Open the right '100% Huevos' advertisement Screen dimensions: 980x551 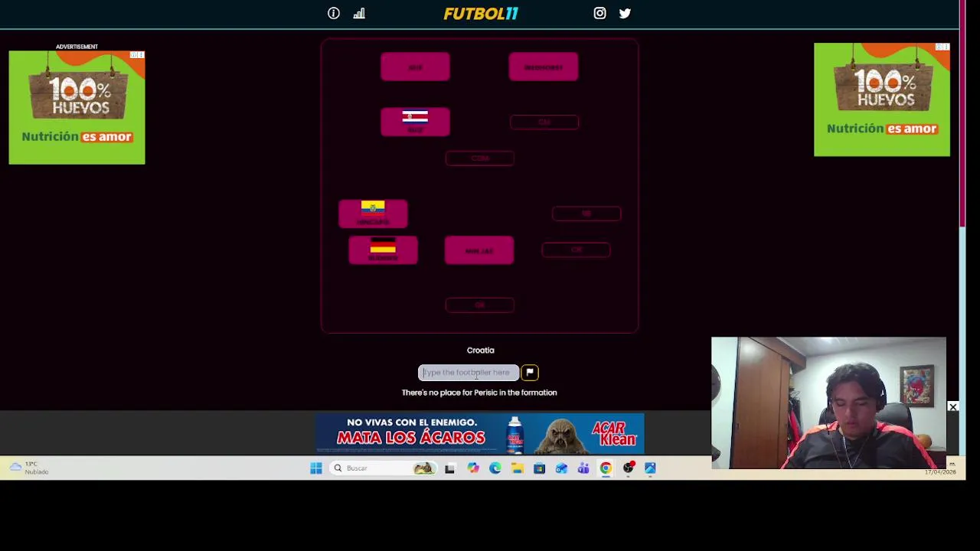[882, 99]
